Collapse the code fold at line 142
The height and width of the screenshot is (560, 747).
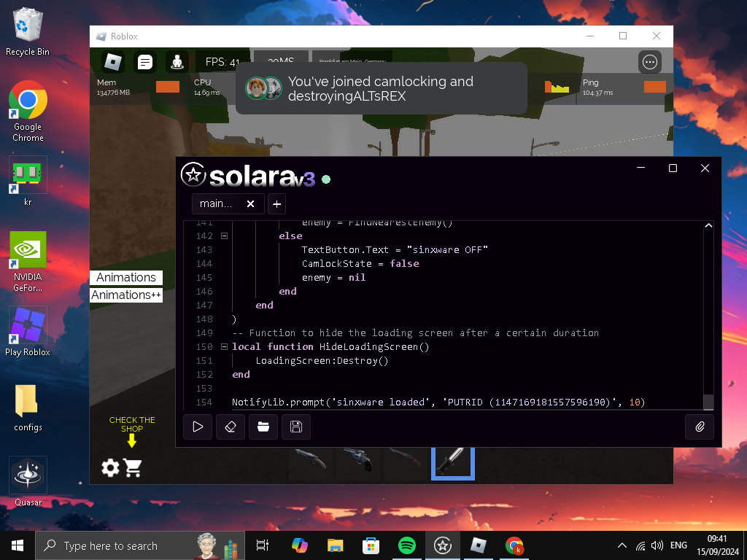pyautogui.click(x=225, y=236)
